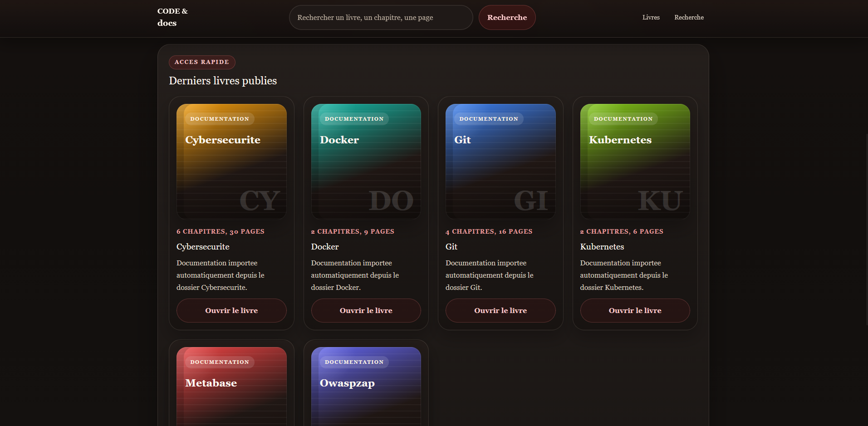Click the DOCUMENTATION tag on Docker cover
This screenshot has width=868, height=426.
point(354,119)
